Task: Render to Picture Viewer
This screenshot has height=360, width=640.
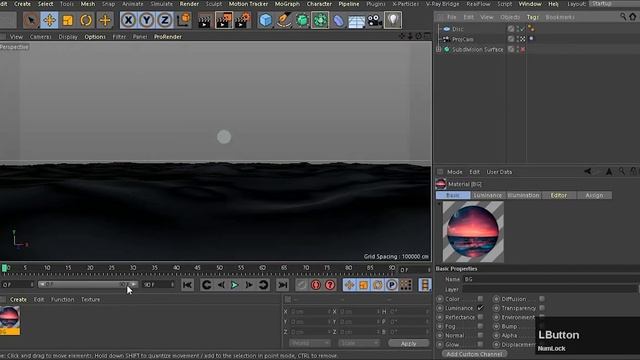Action: click(224, 20)
